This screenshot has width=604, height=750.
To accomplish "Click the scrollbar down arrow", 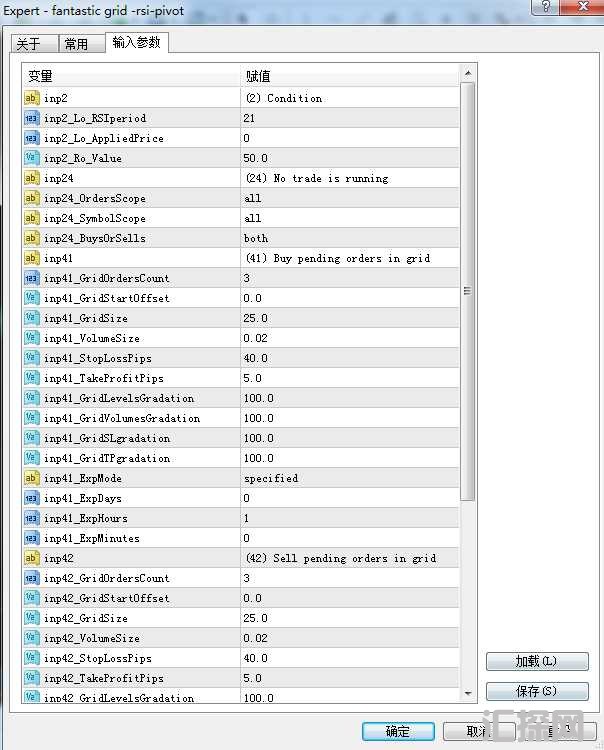I will pos(467,693).
